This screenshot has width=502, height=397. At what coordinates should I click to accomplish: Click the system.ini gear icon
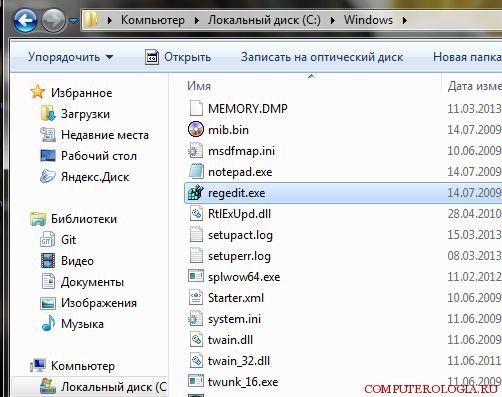pos(196,318)
